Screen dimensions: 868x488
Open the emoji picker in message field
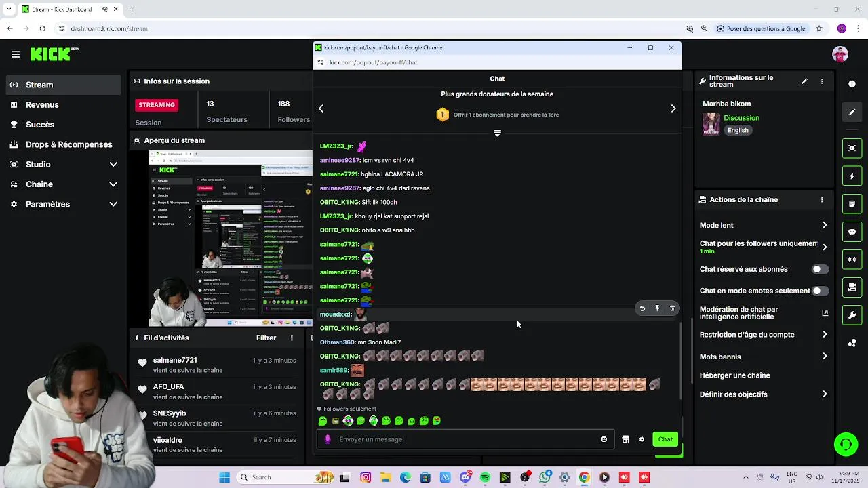pos(604,439)
